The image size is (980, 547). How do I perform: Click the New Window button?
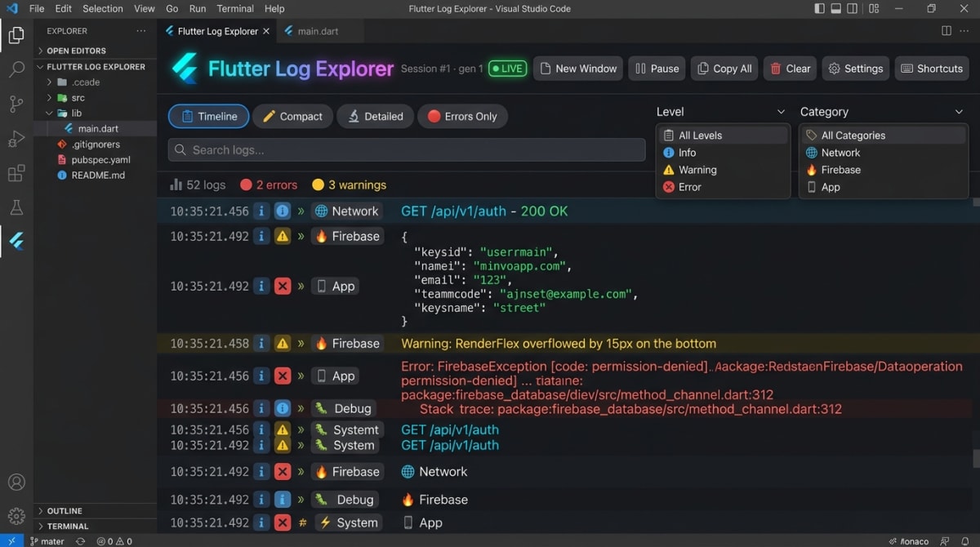pyautogui.click(x=578, y=69)
